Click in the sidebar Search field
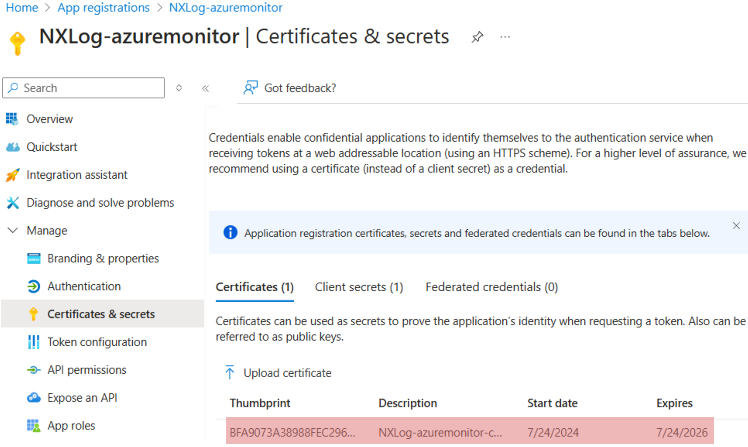The image size is (748, 447). tap(90, 88)
